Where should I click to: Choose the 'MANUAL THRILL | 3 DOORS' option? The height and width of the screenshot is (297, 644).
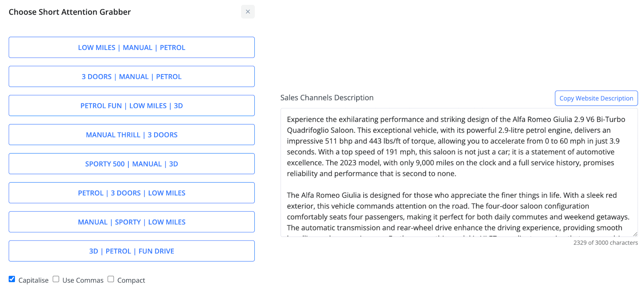click(132, 135)
